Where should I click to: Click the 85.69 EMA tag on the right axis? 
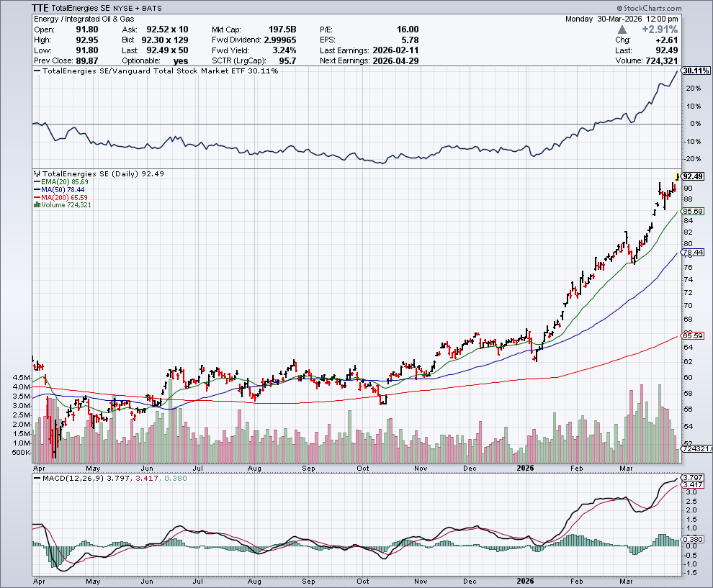692,211
